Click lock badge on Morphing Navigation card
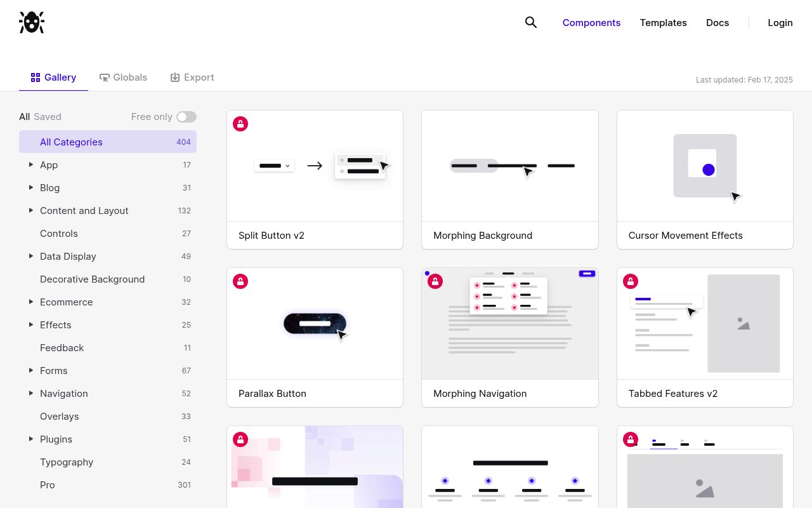 [x=435, y=281]
